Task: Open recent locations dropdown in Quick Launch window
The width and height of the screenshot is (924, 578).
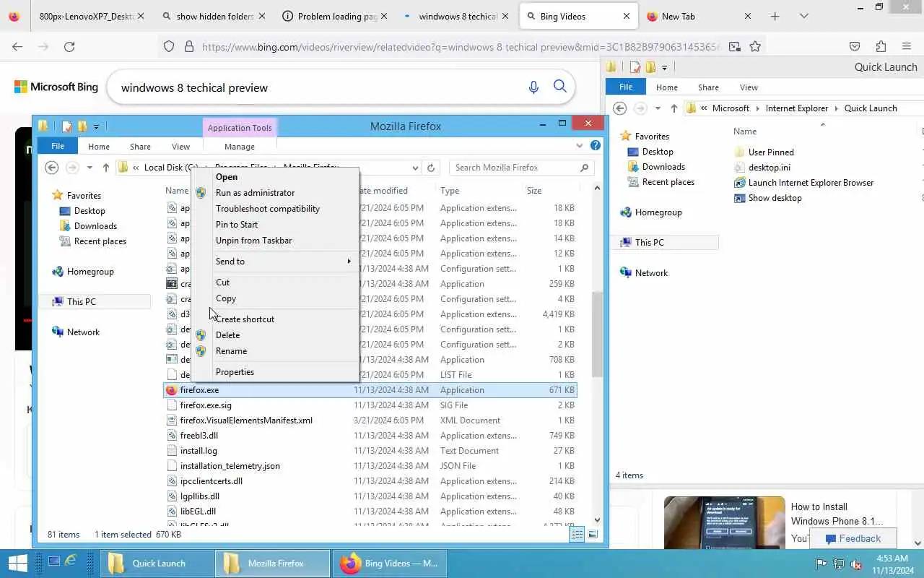Action: [658, 108]
